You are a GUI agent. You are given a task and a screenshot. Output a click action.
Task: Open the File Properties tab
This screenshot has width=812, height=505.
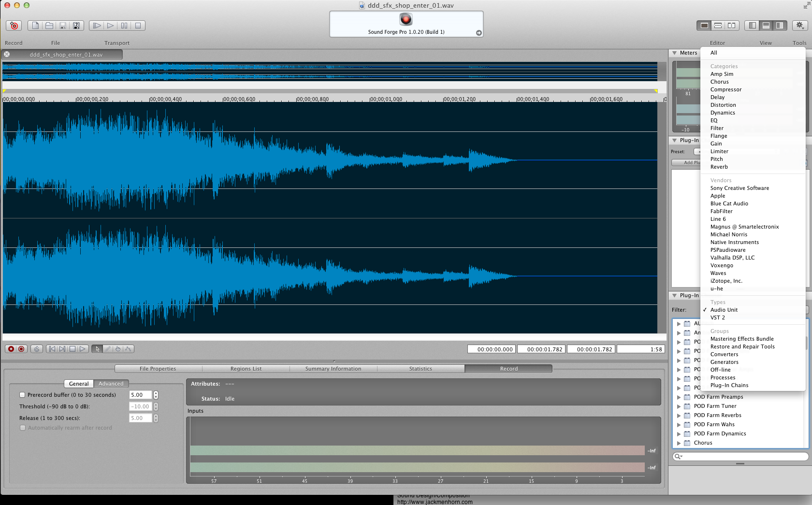tap(158, 369)
